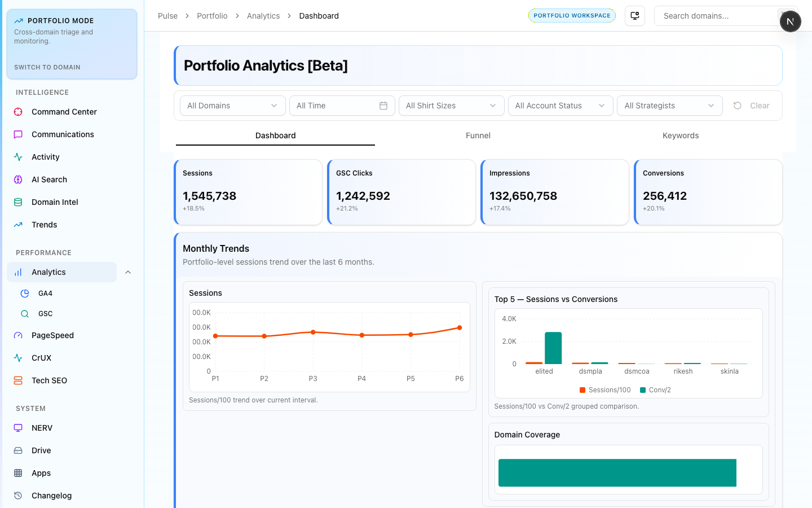The width and height of the screenshot is (812, 508).
Task: Click the Communications chat icon
Action: pos(18,134)
